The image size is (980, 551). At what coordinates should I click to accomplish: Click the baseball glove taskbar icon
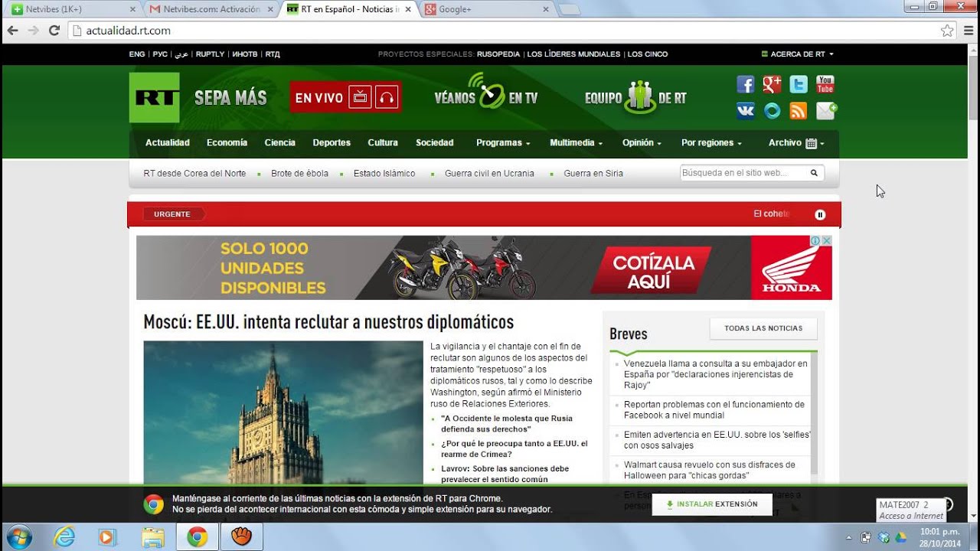[242, 537]
